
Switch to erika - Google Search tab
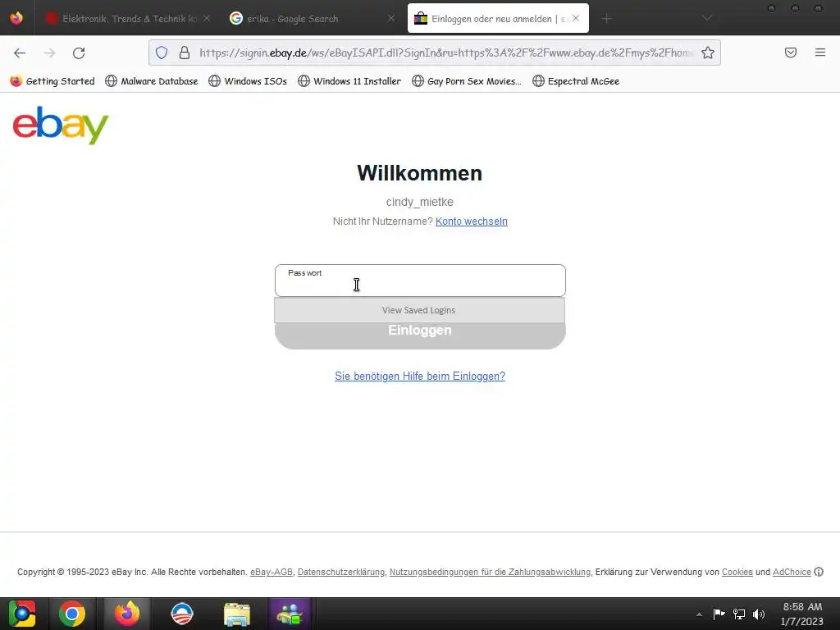[313, 18]
